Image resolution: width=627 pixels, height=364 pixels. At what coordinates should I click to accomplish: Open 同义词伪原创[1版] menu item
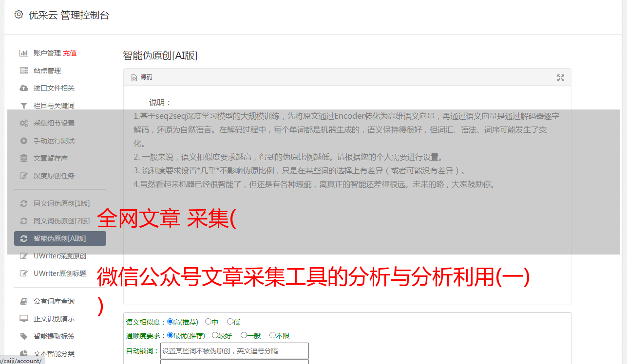62,203
